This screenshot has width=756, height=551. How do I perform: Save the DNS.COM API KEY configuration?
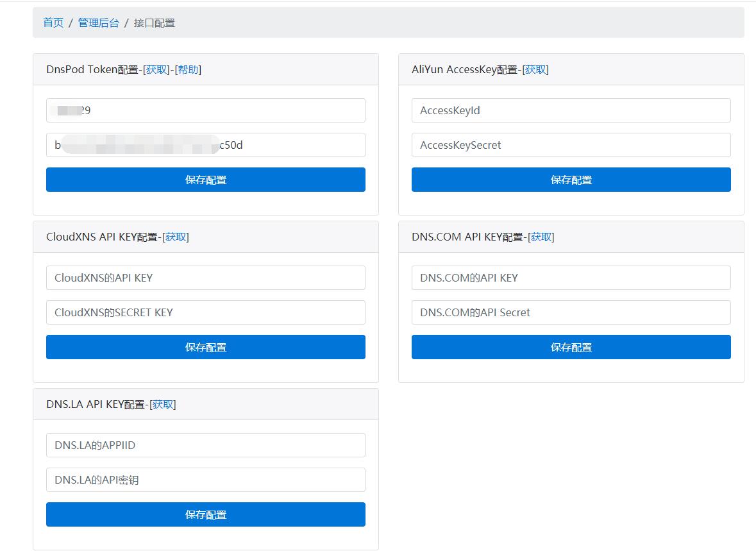pos(571,347)
